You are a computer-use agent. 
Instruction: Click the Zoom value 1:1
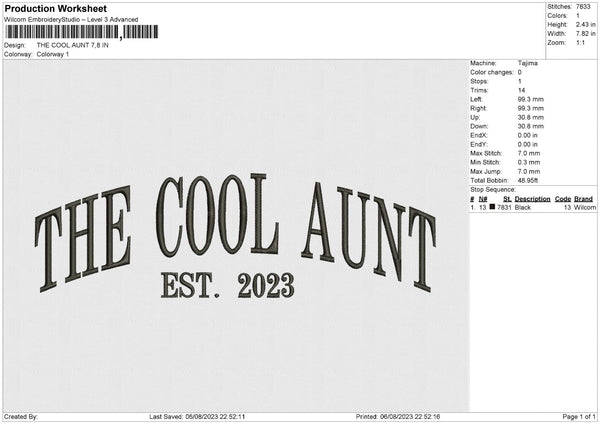(580, 42)
